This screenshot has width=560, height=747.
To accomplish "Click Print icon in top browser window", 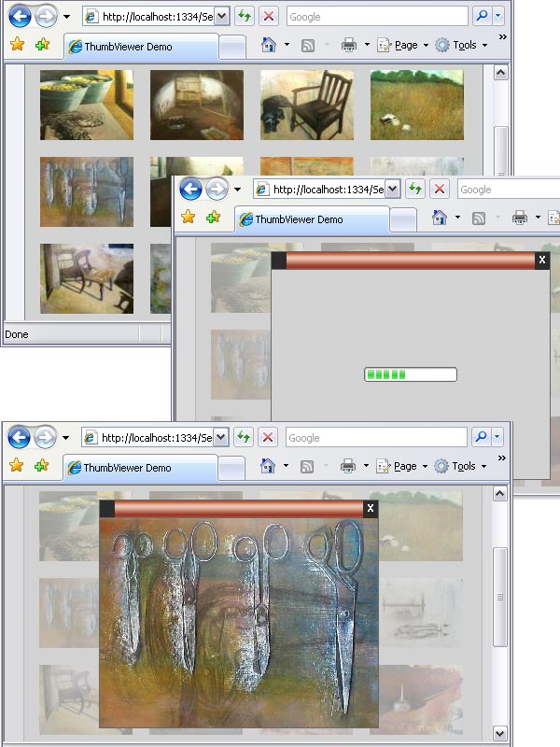I will click(349, 45).
